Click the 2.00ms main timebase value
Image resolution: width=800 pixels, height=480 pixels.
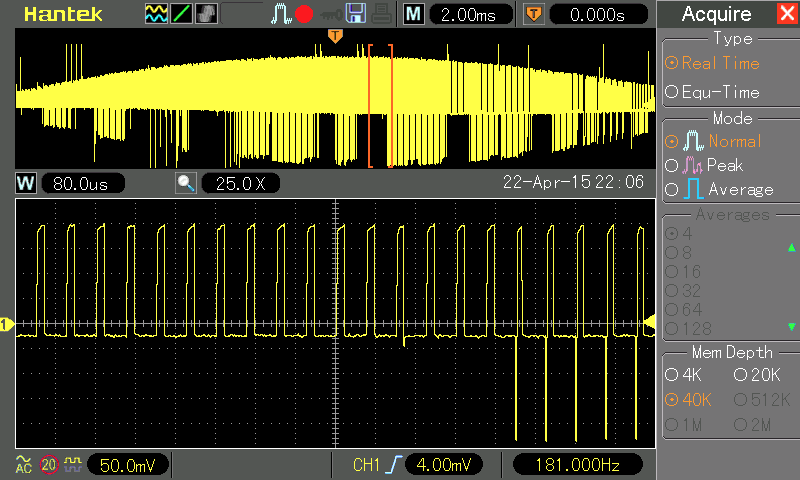pos(471,15)
